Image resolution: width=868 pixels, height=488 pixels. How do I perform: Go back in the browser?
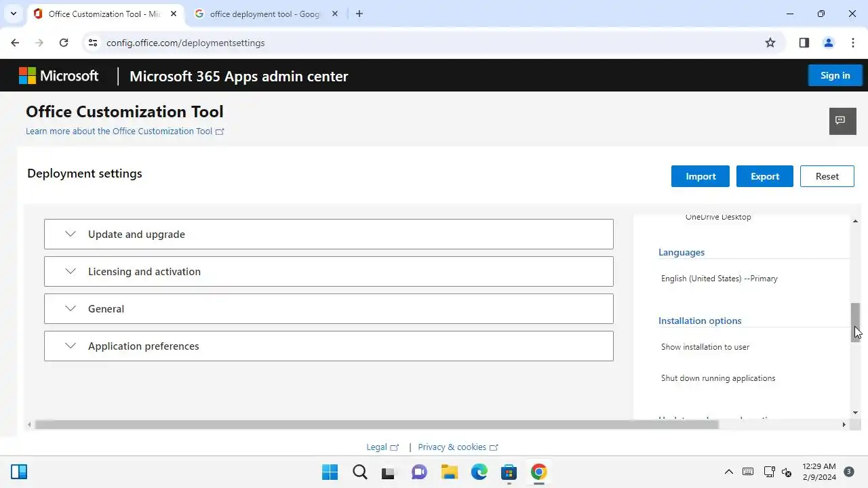(x=15, y=43)
